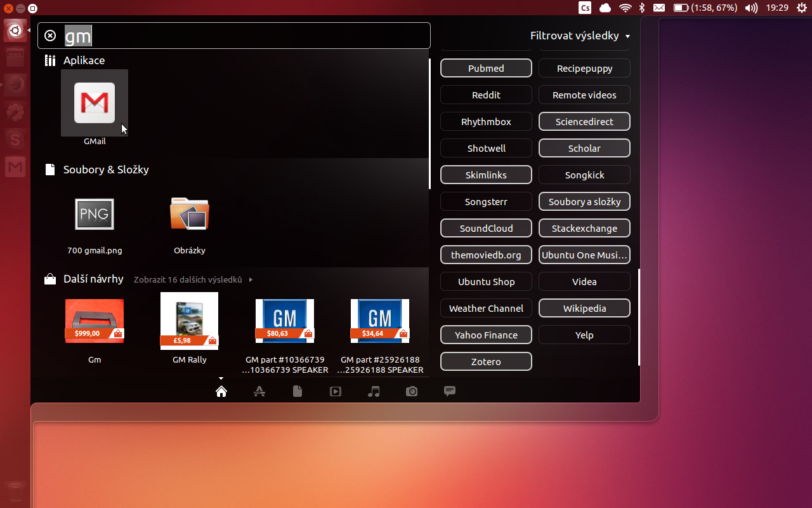Screen dimensions: 812x508
Task: Switch to the Photos lens
Action: 412,391
